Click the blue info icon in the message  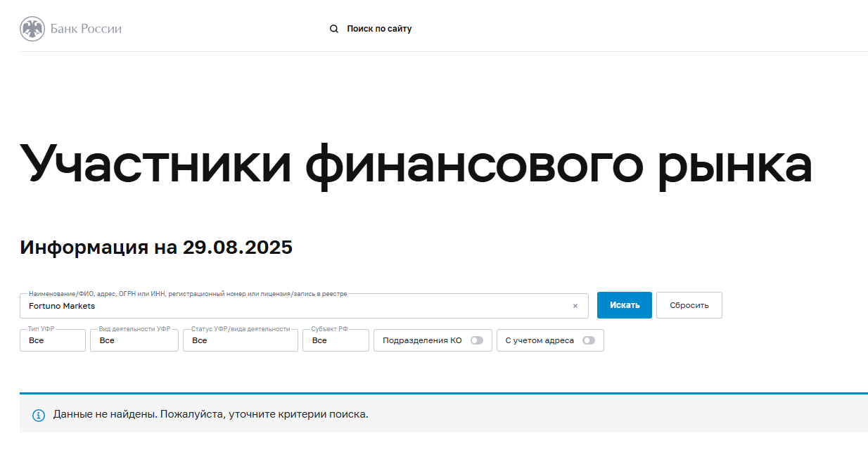click(x=39, y=415)
